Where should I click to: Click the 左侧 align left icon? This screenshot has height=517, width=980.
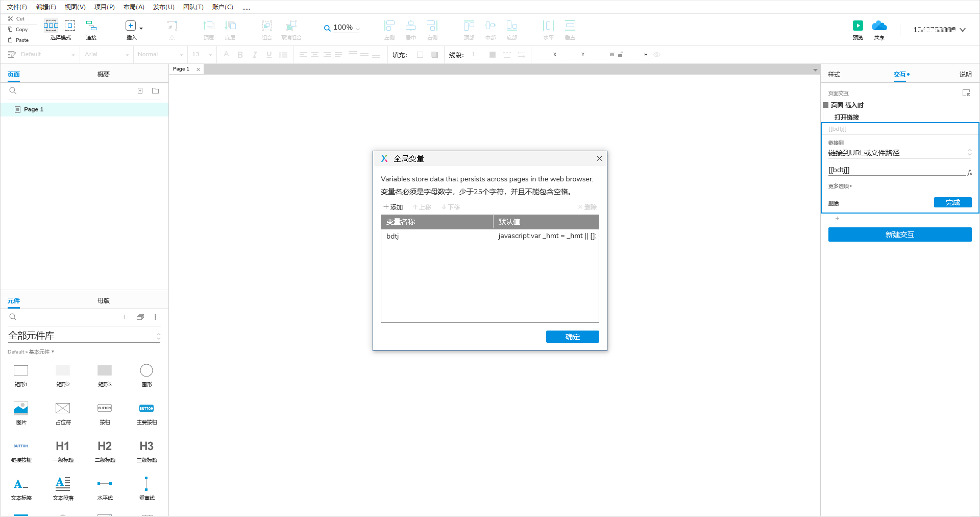pyautogui.click(x=389, y=26)
